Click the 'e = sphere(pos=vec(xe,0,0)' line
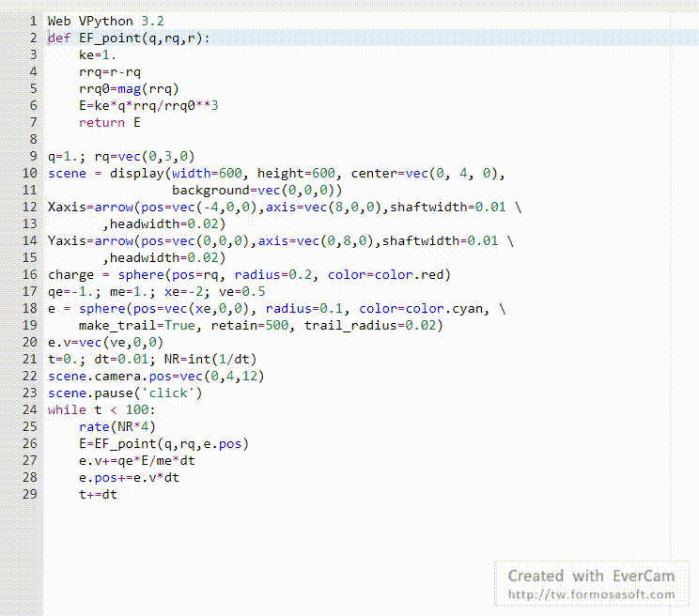This screenshot has height=616, width=699. (277, 309)
